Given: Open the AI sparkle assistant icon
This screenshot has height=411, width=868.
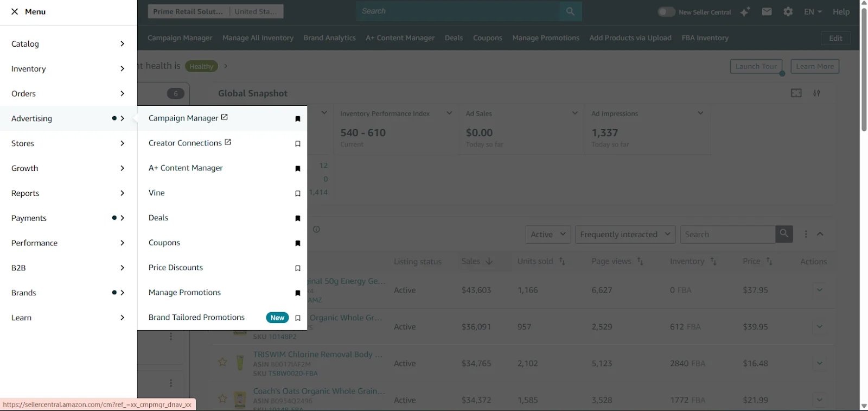Looking at the screenshot, I should (745, 11).
